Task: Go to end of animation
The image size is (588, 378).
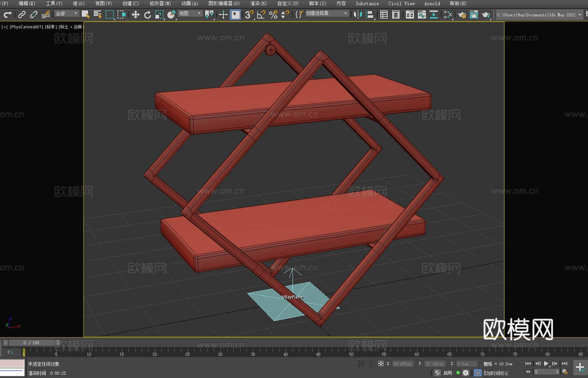Action: 565,364
